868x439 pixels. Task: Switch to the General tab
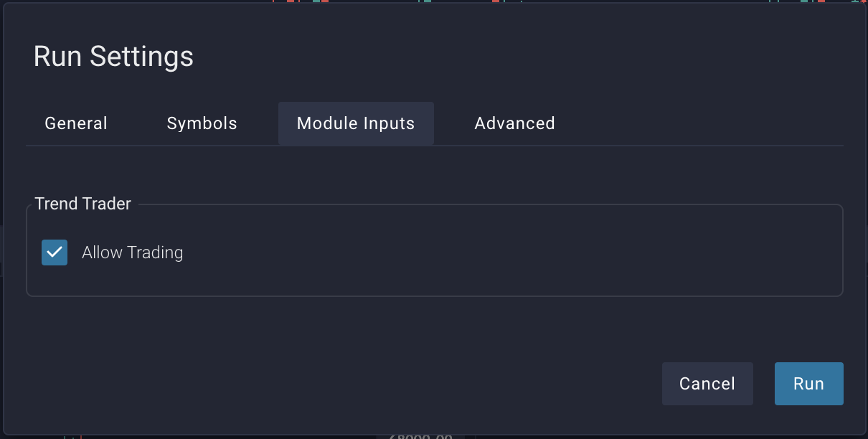[x=76, y=123]
